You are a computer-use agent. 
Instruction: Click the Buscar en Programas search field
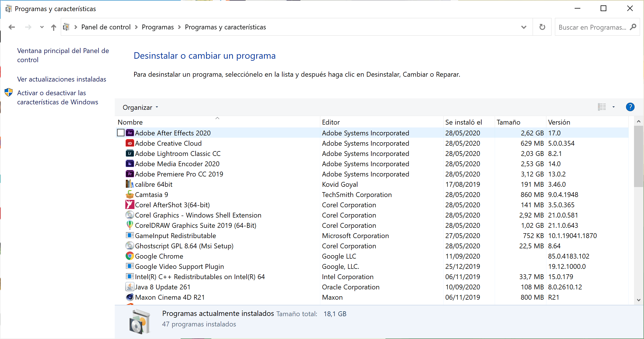tap(592, 27)
